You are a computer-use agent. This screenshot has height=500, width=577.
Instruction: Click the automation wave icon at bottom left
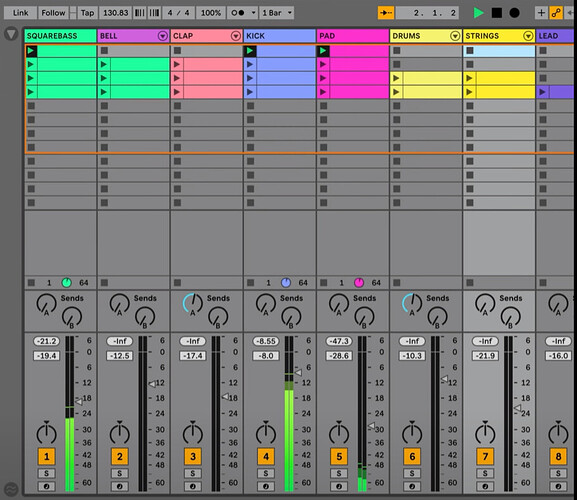[11, 489]
